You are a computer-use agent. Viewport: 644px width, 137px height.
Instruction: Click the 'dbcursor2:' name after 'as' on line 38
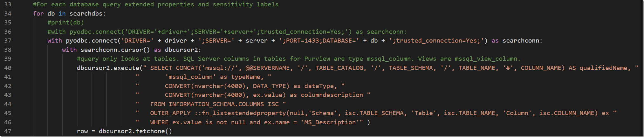tap(183, 50)
